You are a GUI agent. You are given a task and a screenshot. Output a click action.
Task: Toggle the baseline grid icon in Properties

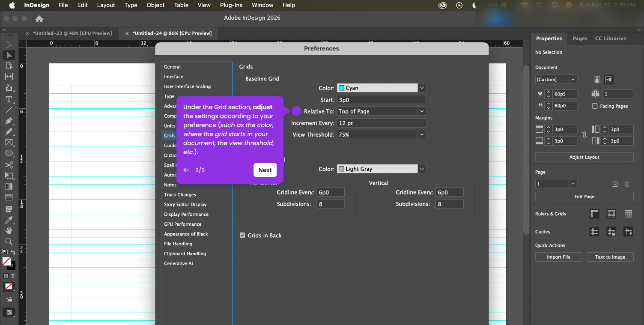pos(611,214)
